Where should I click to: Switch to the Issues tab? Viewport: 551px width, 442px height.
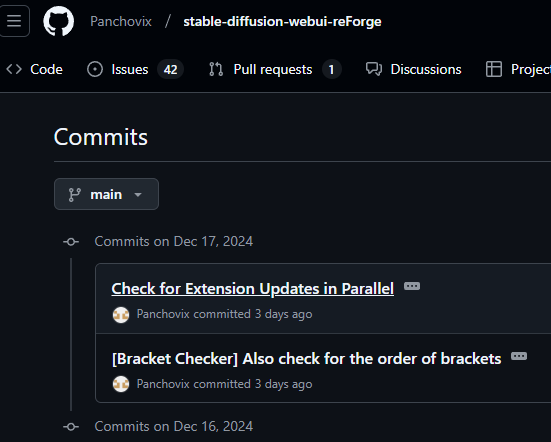coord(135,69)
